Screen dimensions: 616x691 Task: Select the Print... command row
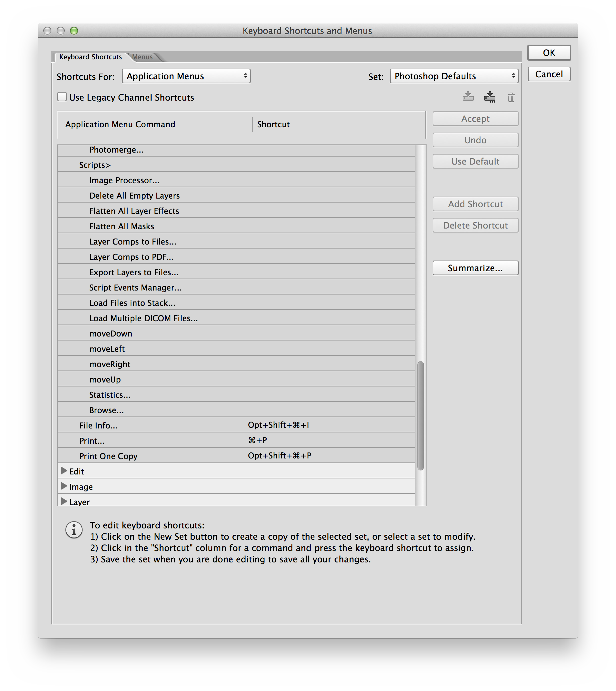pyautogui.click(x=237, y=440)
